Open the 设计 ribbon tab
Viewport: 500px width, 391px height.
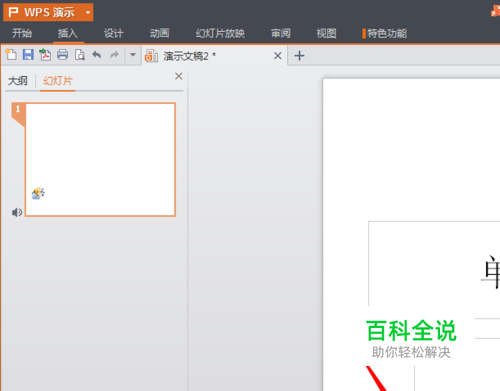click(114, 33)
